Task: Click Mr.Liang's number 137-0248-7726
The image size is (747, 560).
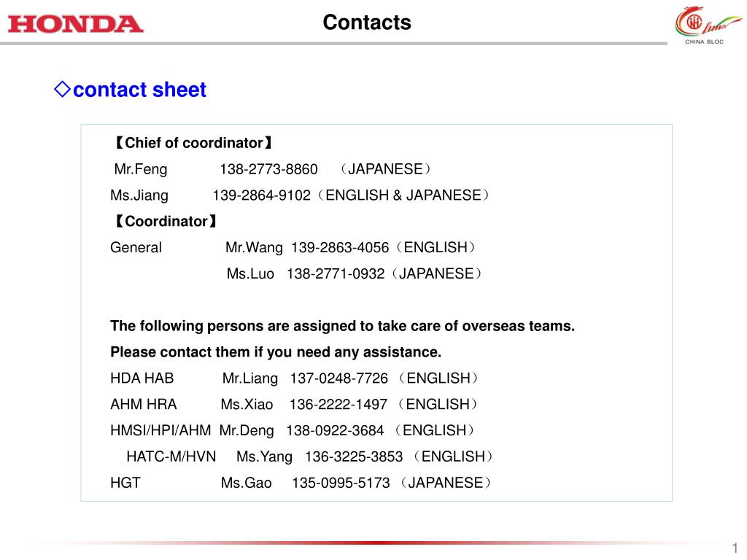Action: pos(339,378)
